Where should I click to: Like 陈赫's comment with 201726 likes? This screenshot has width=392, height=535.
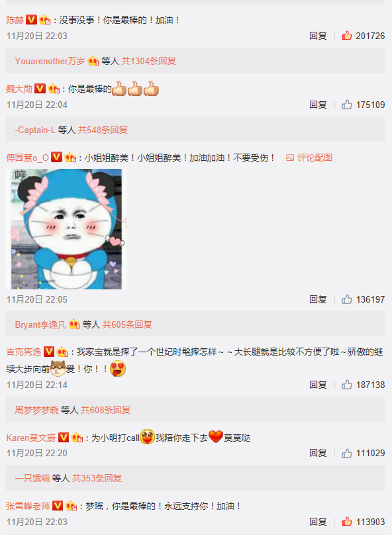click(347, 36)
